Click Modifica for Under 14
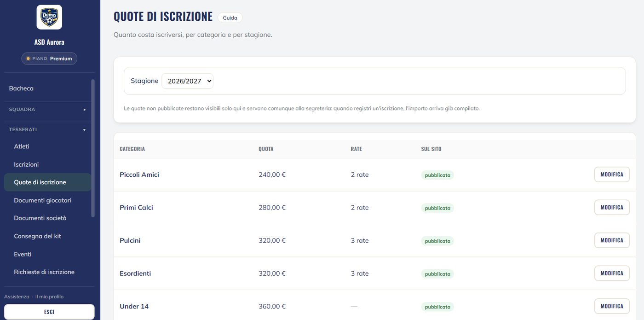Image resolution: width=644 pixels, height=320 pixels. coord(612,306)
